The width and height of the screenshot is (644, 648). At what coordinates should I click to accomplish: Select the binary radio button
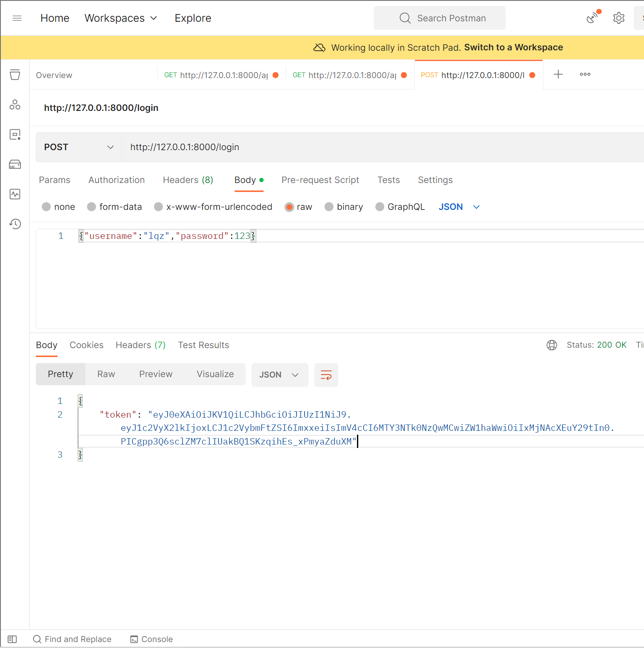[x=329, y=207]
